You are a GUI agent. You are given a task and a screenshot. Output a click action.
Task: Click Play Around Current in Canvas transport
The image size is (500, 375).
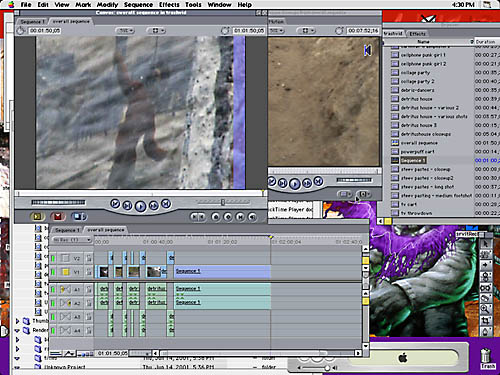pos(153,206)
